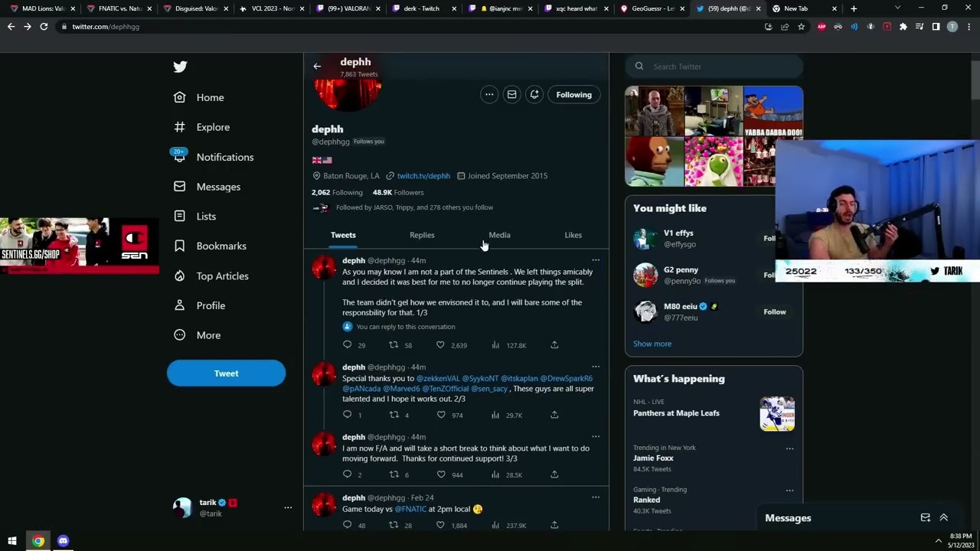
Task: Reply to the F/A 3/3 tweet
Action: point(348,474)
